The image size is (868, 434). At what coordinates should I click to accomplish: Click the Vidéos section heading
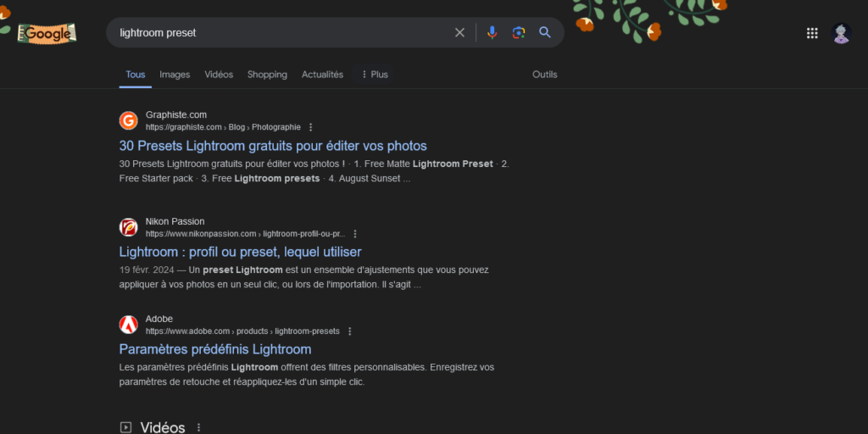163,427
